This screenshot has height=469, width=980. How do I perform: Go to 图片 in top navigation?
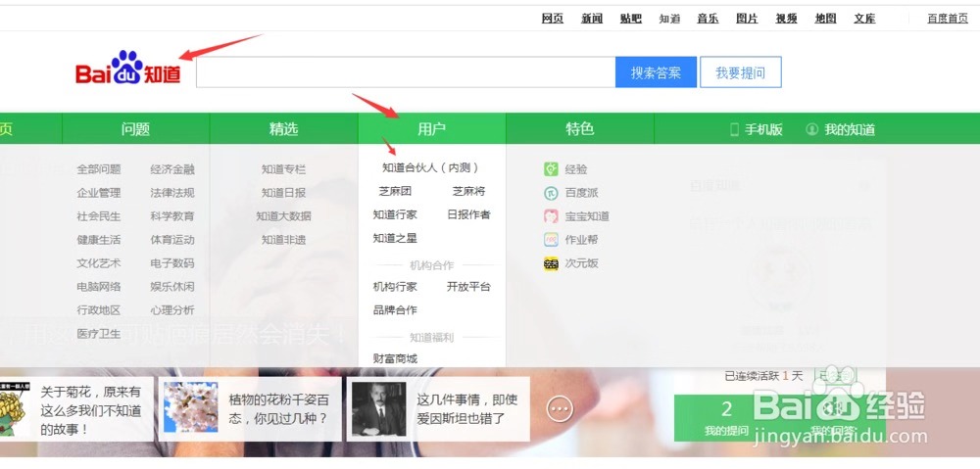tap(747, 19)
